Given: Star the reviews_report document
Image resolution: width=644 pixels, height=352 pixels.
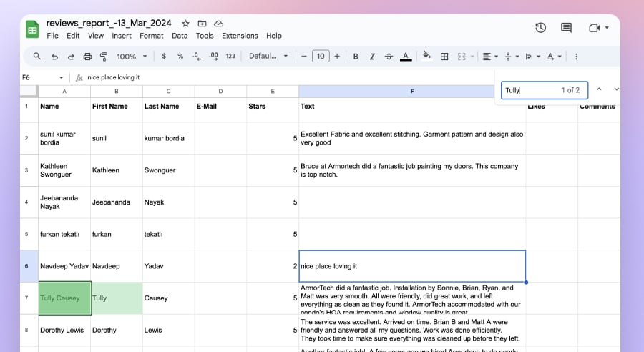Looking at the screenshot, I should coord(186,24).
